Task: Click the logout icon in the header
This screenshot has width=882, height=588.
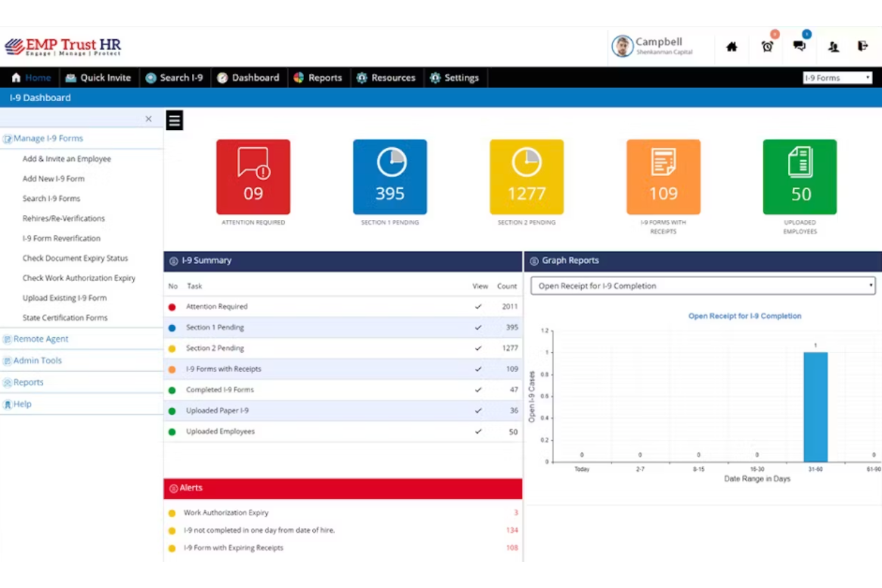Action: [862, 46]
